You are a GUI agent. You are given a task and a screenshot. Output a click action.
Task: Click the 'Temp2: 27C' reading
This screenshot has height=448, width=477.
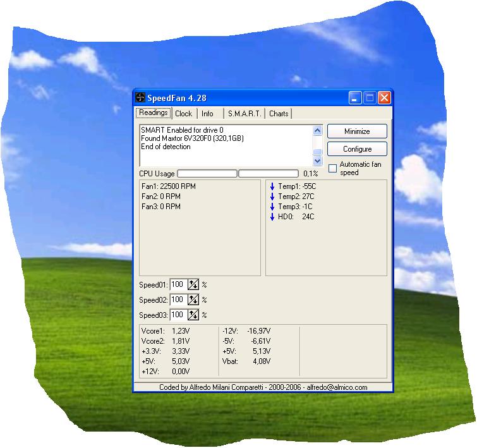tap(296, 197)
